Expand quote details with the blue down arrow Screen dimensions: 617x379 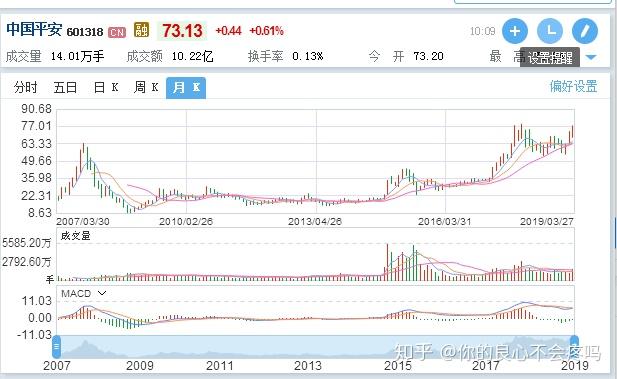591,57
